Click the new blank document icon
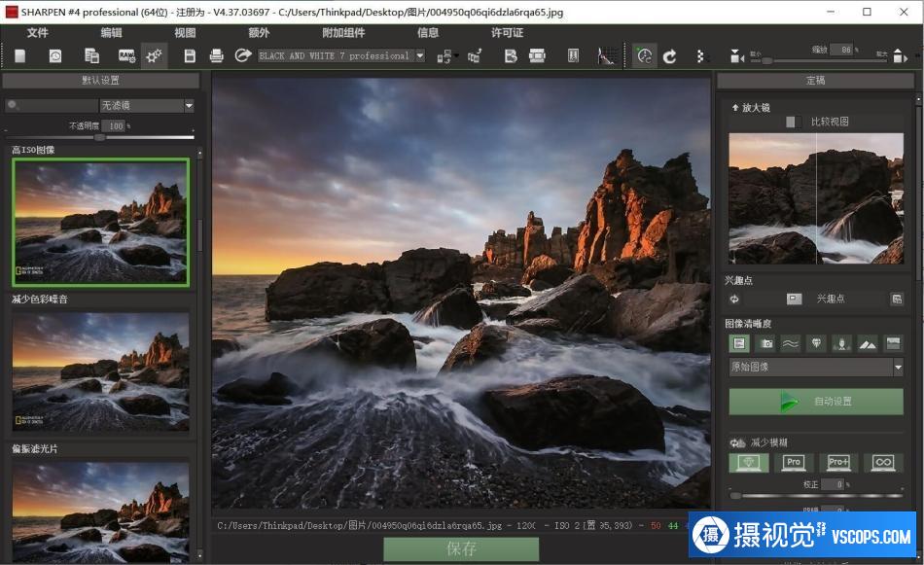924x565 pixels. click(x=20, y=56)
